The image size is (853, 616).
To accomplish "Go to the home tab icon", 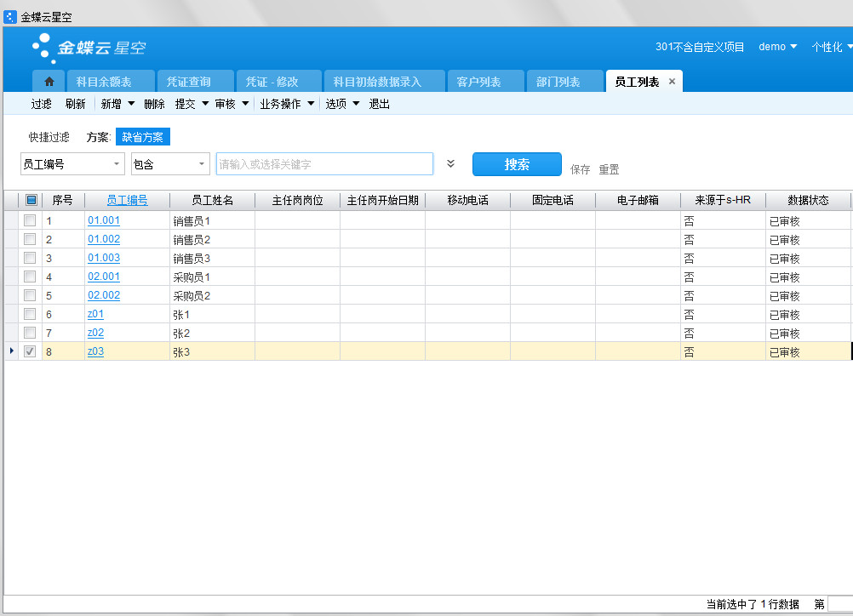I will tap(49, 82).
